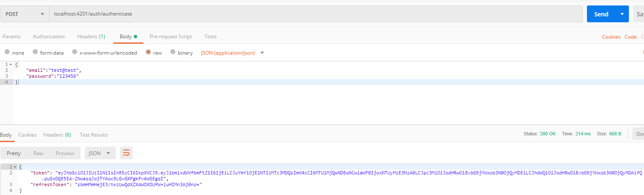Collapse request body line 1 fold arrow
The width and height of the screenshot is (644, 195).
tap(10, 64)
